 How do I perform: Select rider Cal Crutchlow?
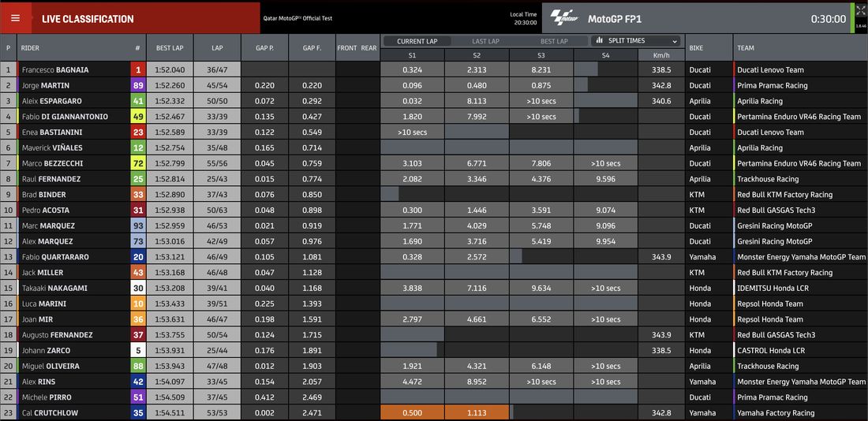(50, 412)
